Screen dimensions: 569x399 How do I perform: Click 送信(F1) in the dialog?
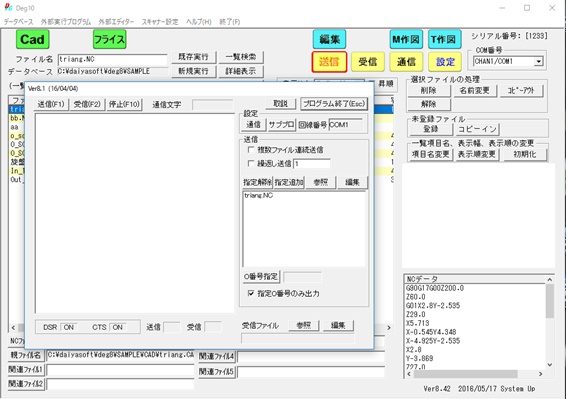pyautogui.click(x=51, y=104)
